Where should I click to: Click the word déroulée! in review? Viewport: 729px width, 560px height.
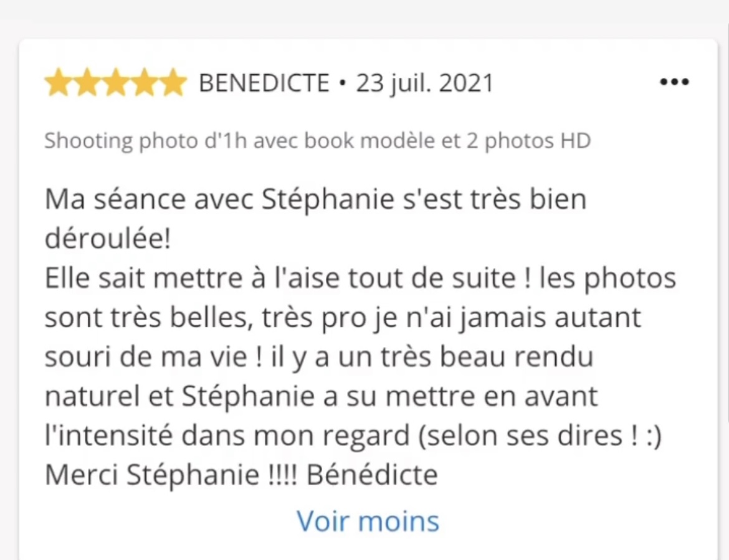pos(108,239)
